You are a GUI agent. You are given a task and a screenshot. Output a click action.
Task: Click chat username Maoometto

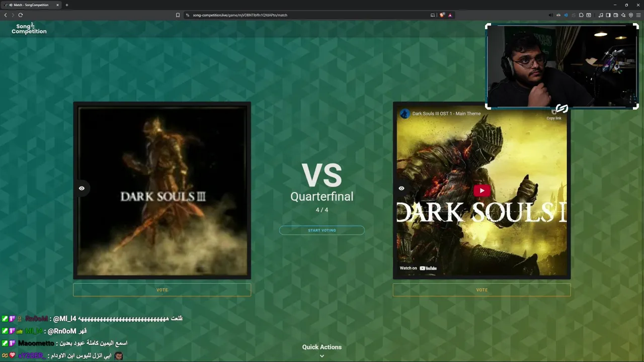36,343
